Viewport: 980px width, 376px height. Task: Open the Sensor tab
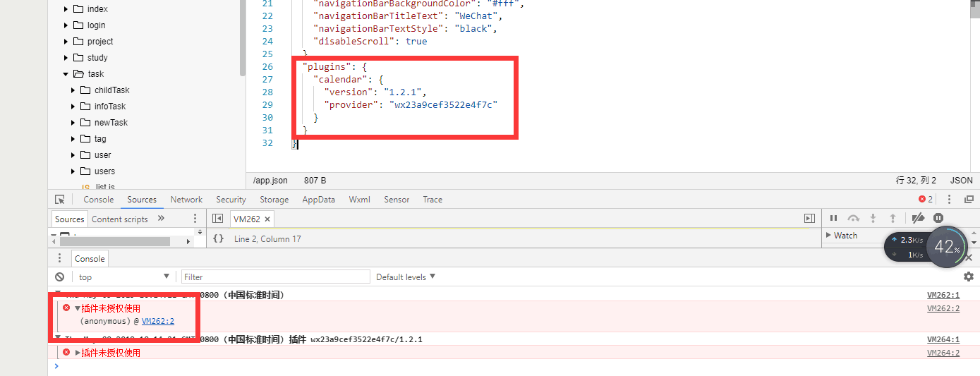coord(397,200)
